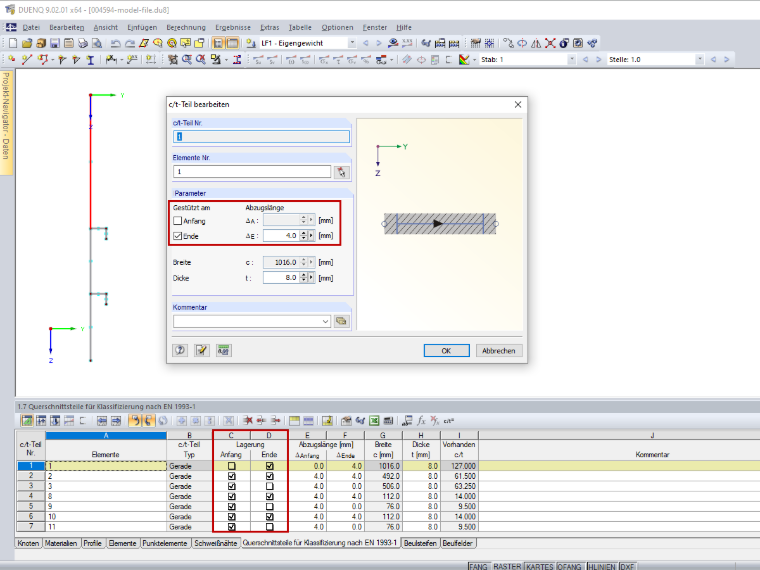Click the undo arrow icon

(x=115, y=43)
